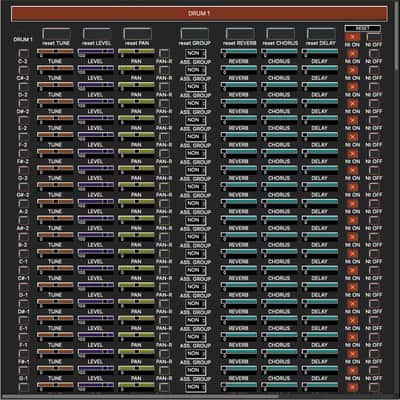The image size is (400, 400).
Task: Click the TUNE slider in the A#-2 row
Action: pyautogui.click(x=55, y=218)
